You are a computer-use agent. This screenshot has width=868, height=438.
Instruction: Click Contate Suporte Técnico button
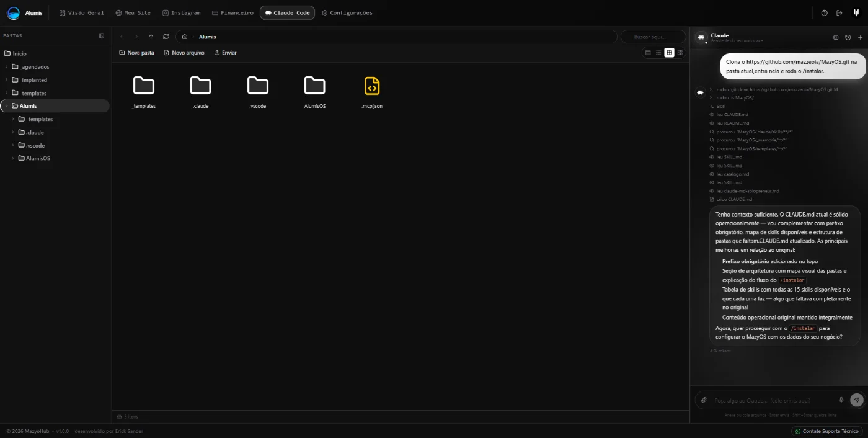coord(826,431)
